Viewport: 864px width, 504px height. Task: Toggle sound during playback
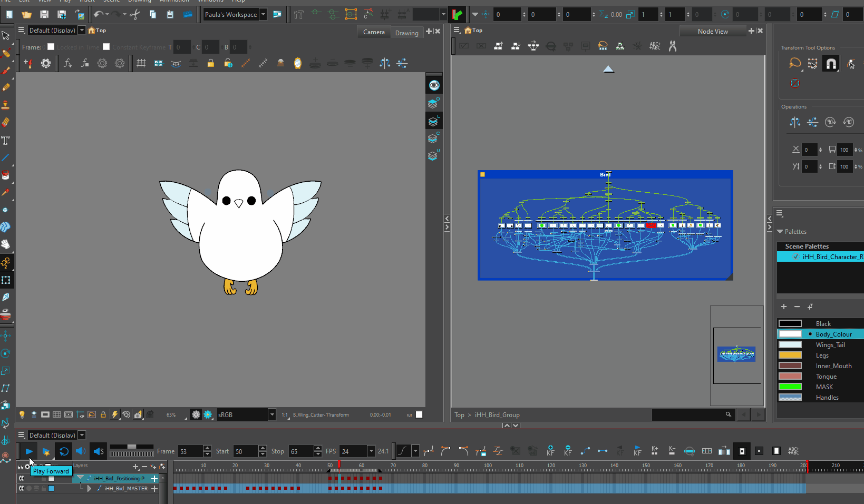(80, 451)
